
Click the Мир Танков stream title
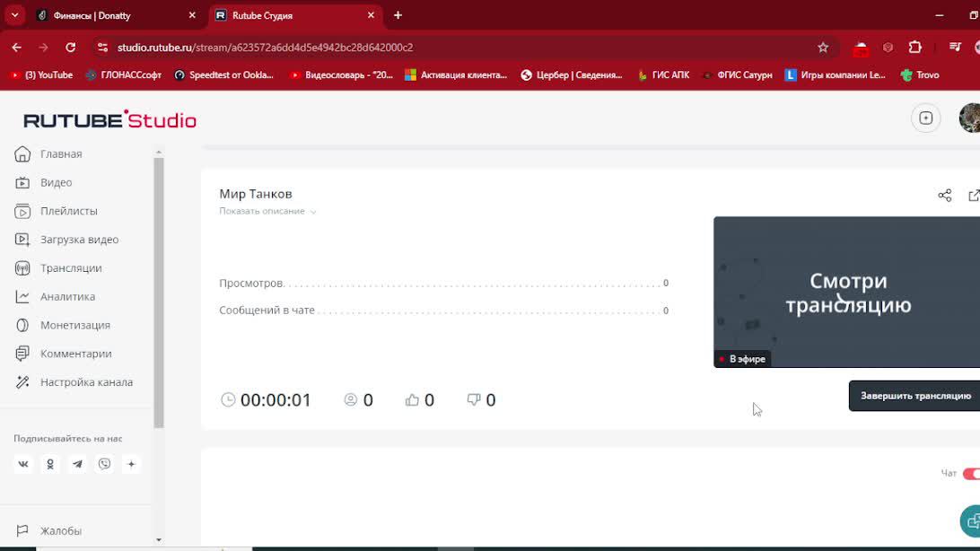(256, 194)
